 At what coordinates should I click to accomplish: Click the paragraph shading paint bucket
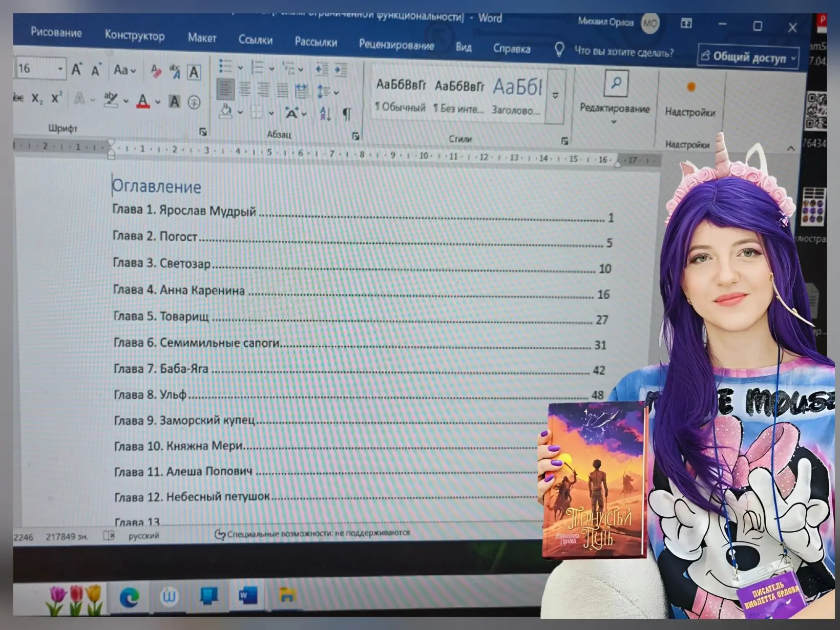coord(226,111)
